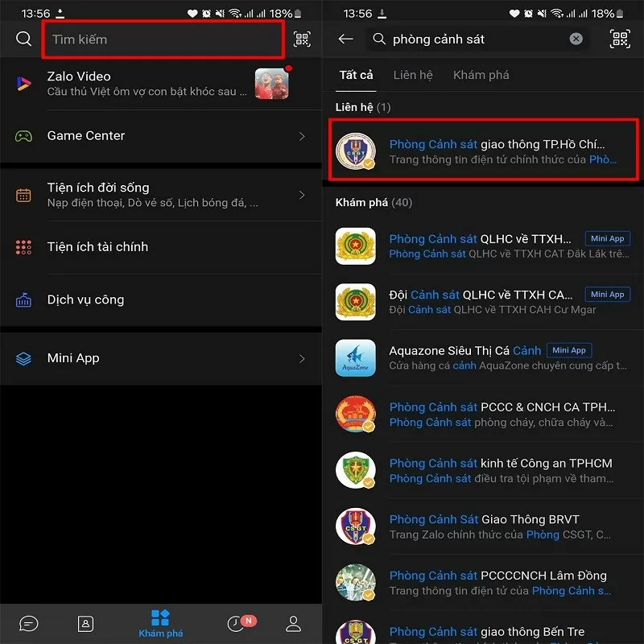Click the Tìm kiếm search input field

click(x=163, y=39)
